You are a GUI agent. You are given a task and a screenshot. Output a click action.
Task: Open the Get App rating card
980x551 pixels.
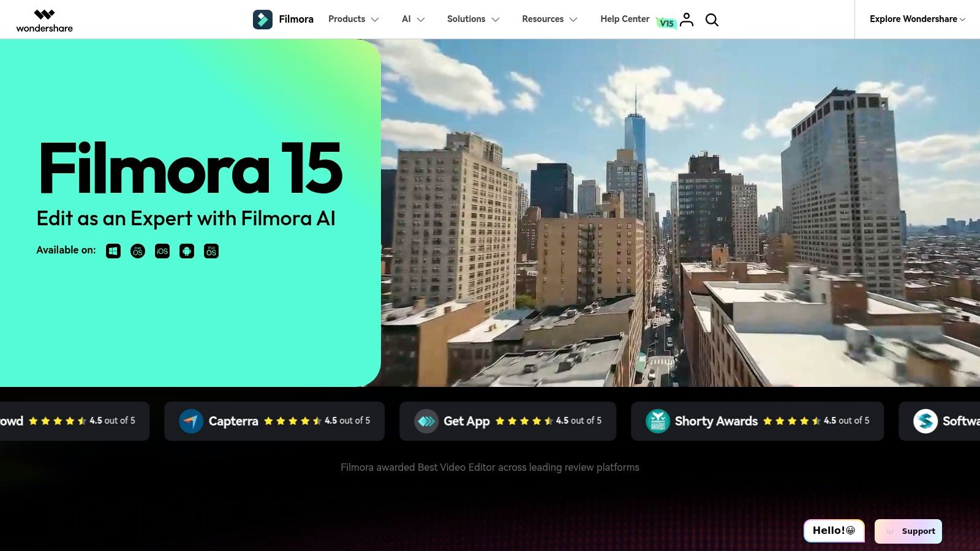tap(508, 421)
